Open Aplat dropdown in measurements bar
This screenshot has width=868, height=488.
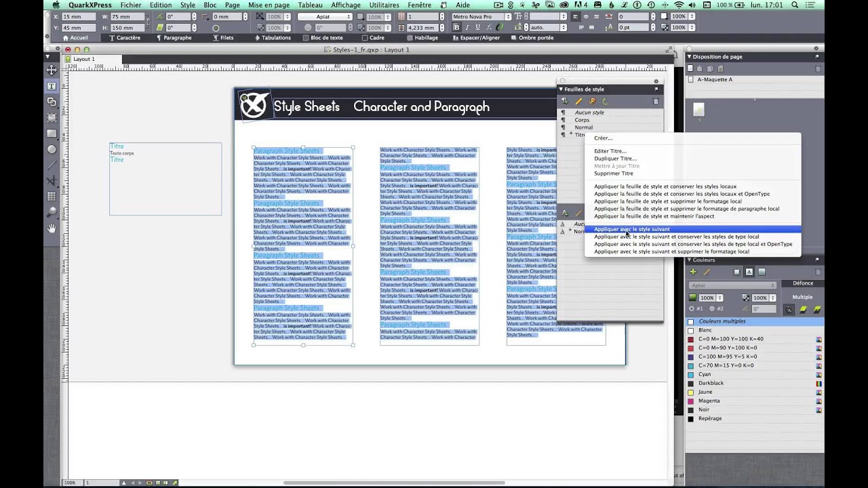click(323, 17)
